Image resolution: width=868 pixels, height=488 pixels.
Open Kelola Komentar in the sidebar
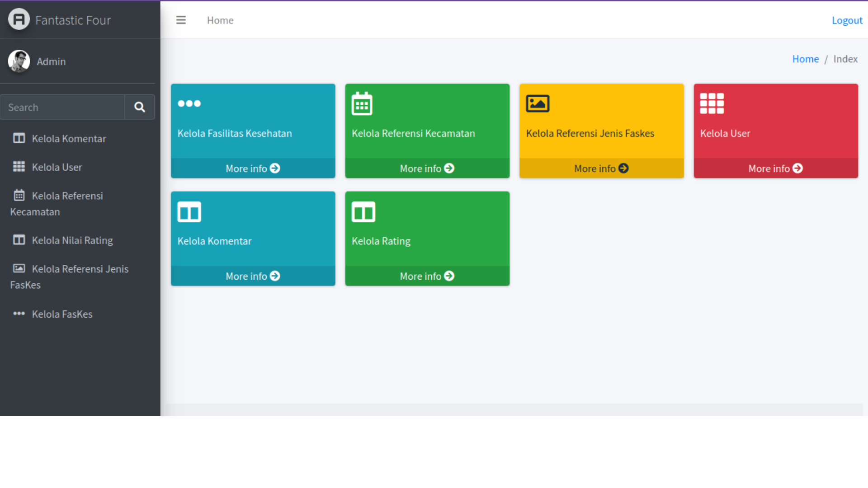(x=69, y=139)
